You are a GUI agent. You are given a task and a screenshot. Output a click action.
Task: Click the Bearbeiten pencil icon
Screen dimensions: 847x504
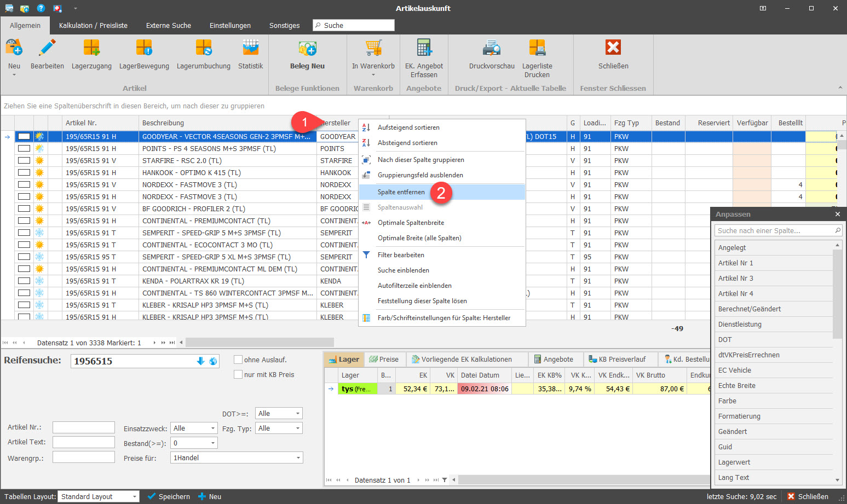(x=47, y=48)
